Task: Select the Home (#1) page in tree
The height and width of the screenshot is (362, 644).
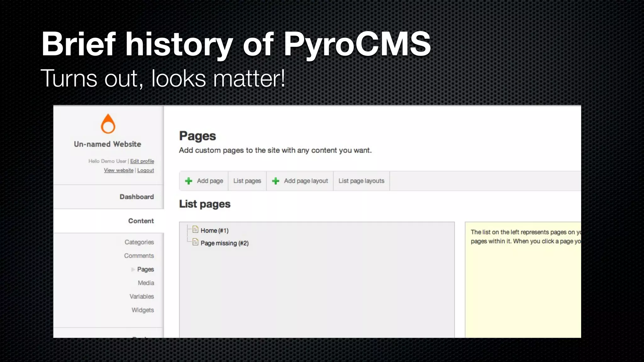Action: click(214, 231)
